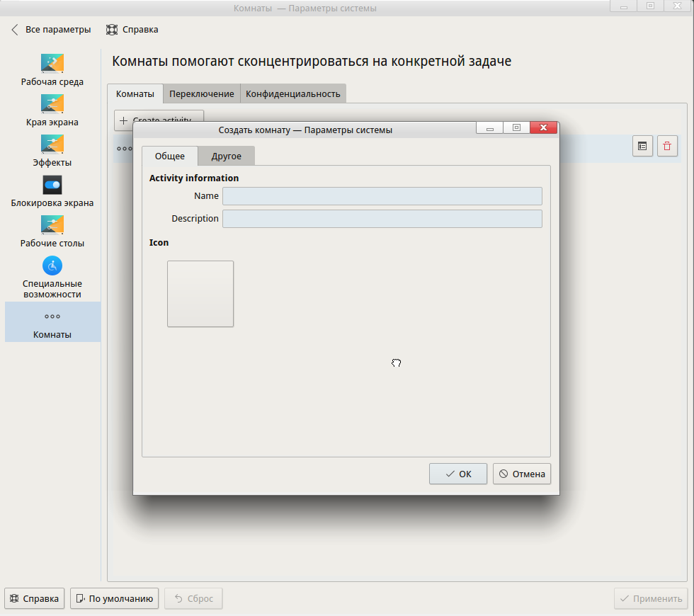
Task: Focus the Description input field
Action: 382,219
